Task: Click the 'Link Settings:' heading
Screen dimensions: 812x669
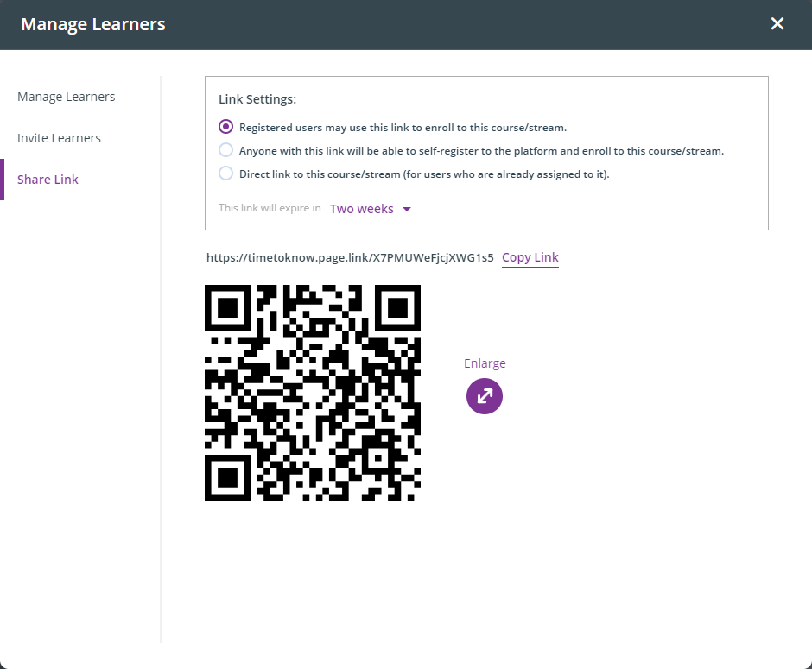Action: [x=257, y=99]
